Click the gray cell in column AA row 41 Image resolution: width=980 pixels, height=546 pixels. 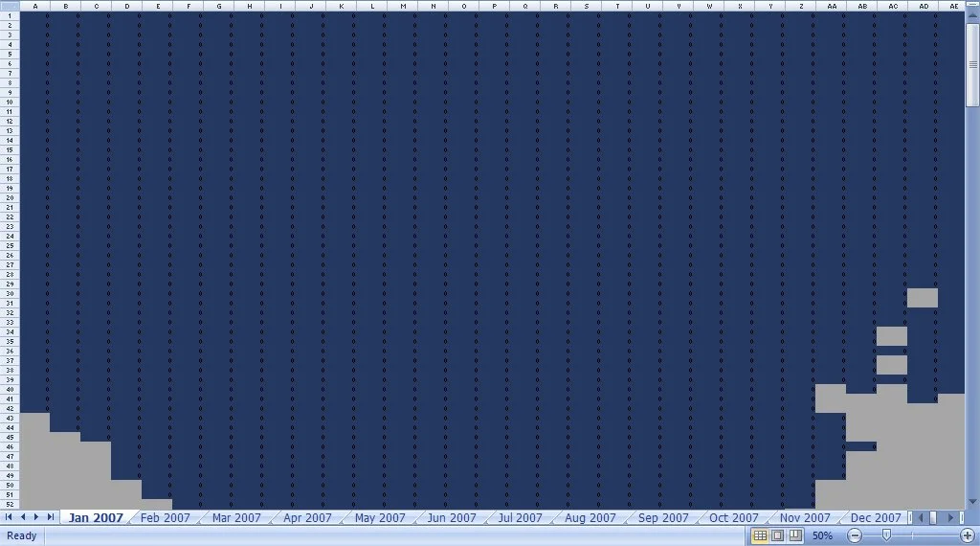coord(831,398)
